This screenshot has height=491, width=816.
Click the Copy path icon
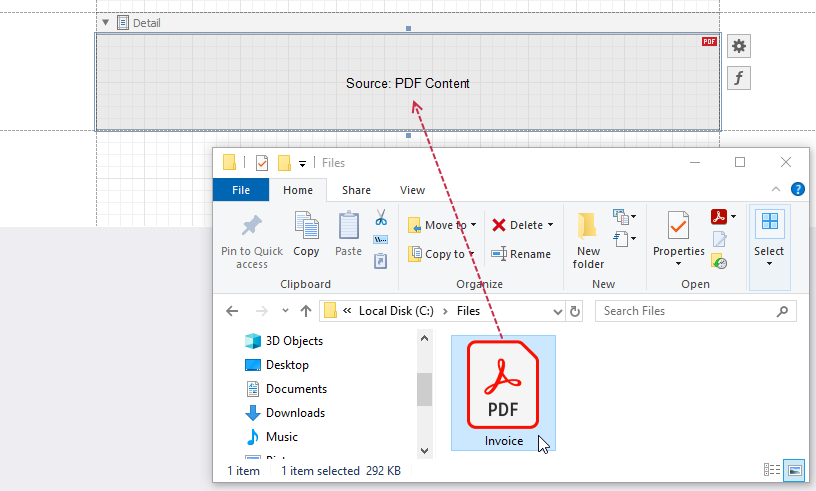pyautogui.click(x=380, y=240)
